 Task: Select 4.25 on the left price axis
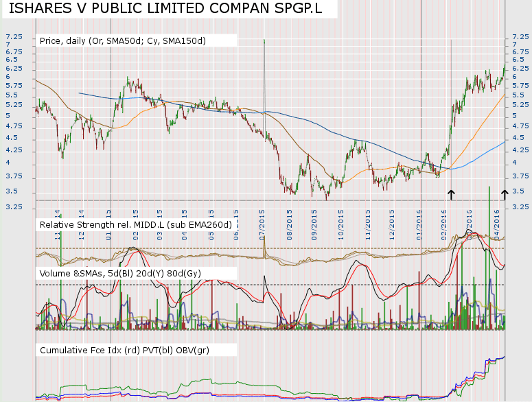[x=14, y=150]
